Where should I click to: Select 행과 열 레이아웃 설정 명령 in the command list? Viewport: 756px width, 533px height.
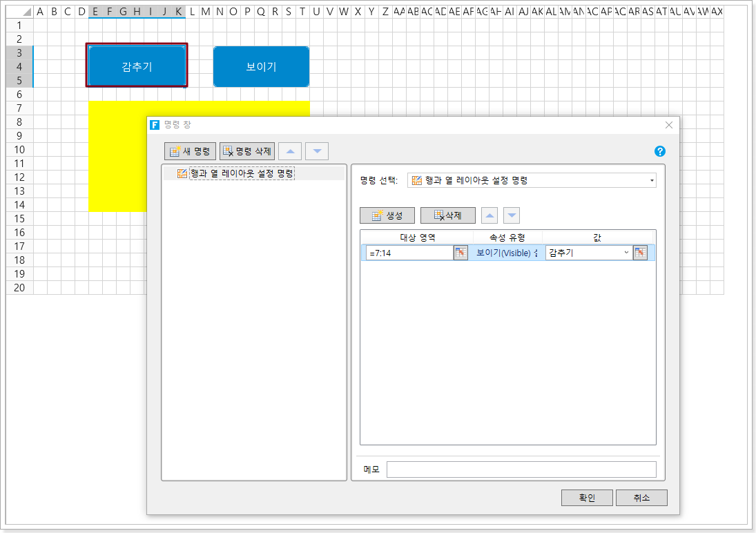[242, 174]
